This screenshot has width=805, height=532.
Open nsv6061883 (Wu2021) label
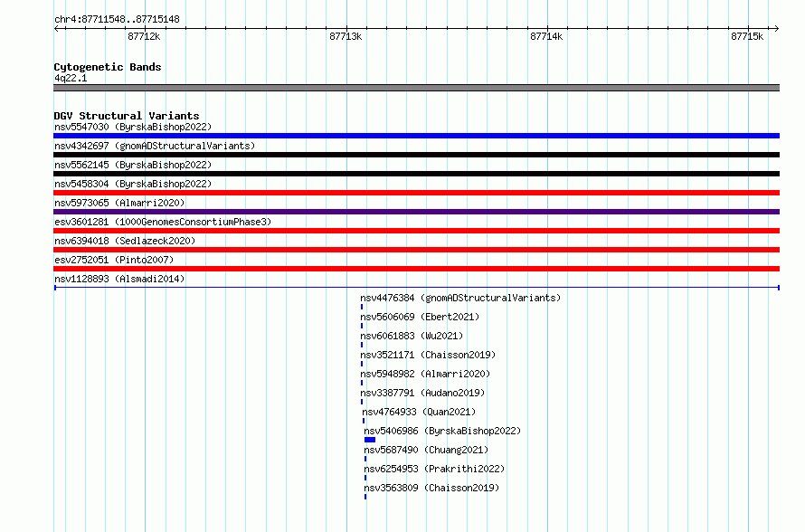point(412,336)
